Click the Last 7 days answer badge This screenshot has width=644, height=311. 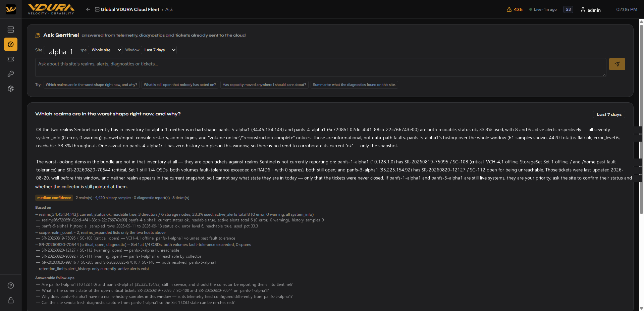click(x=609, y=114)
